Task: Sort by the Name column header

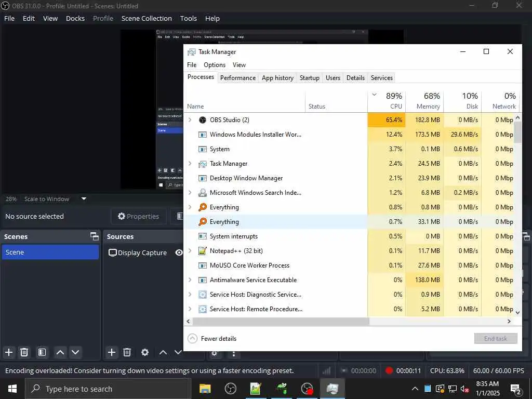Action: point(245,101)
